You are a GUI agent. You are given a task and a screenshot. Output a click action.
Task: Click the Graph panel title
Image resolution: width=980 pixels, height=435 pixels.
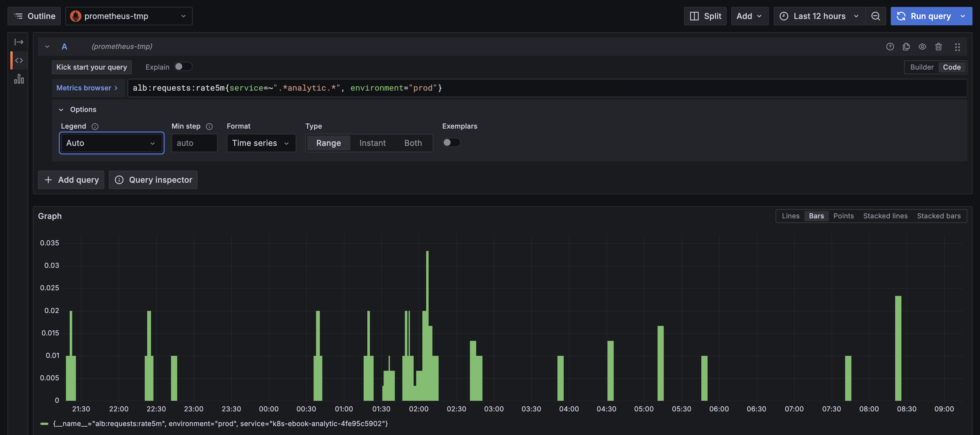50,216
